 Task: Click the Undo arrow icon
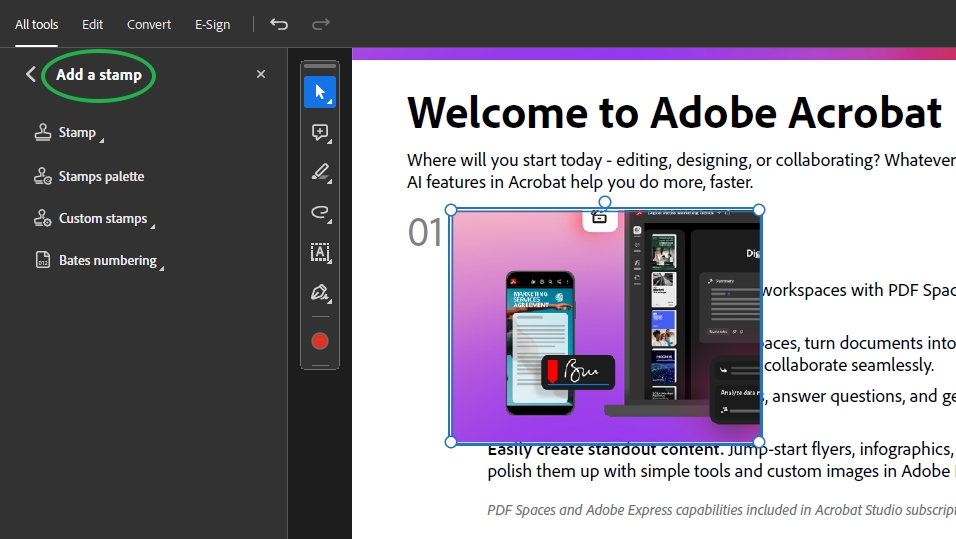tap(279, 24)
